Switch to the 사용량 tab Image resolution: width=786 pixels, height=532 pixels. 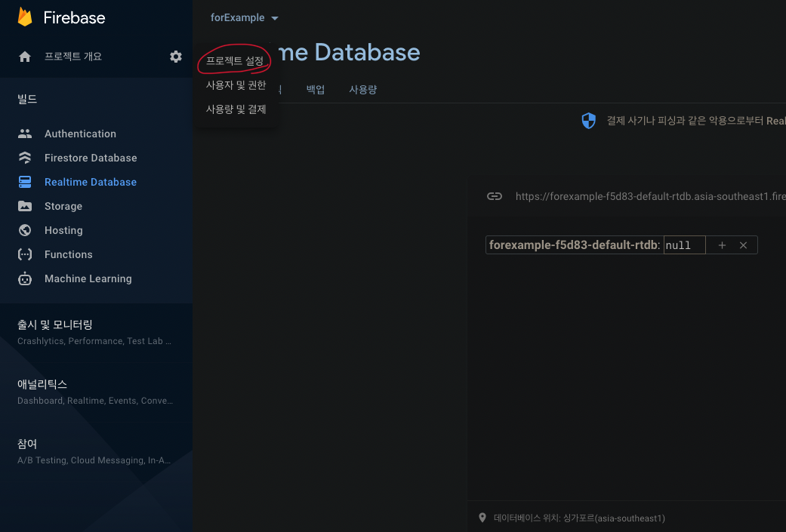[x=363, y=90]
